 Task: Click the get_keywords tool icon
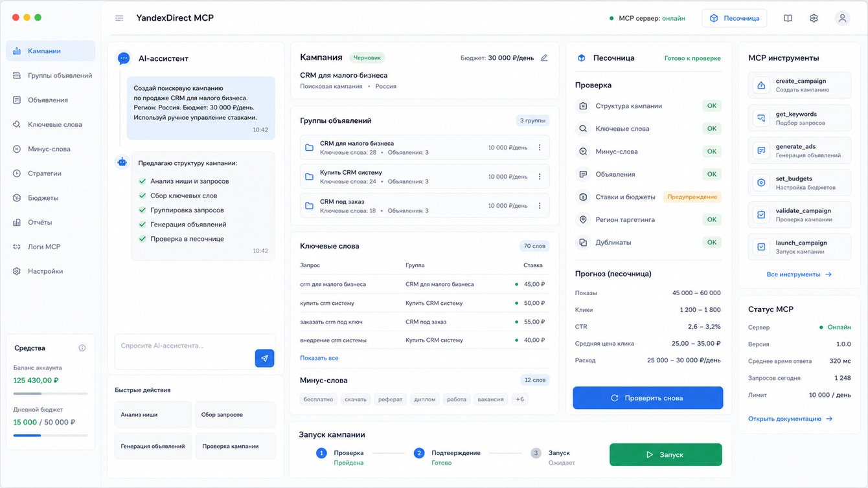(x=761, y=118)
